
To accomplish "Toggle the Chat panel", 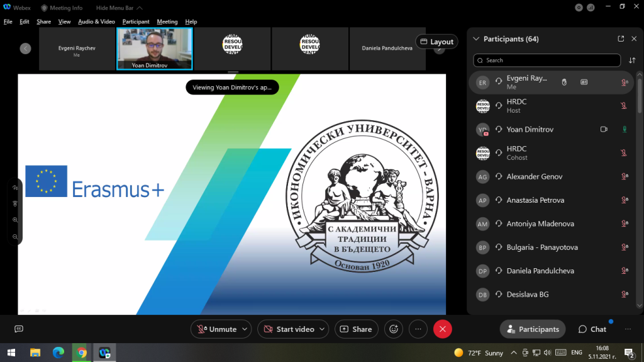I will (592, 329).
